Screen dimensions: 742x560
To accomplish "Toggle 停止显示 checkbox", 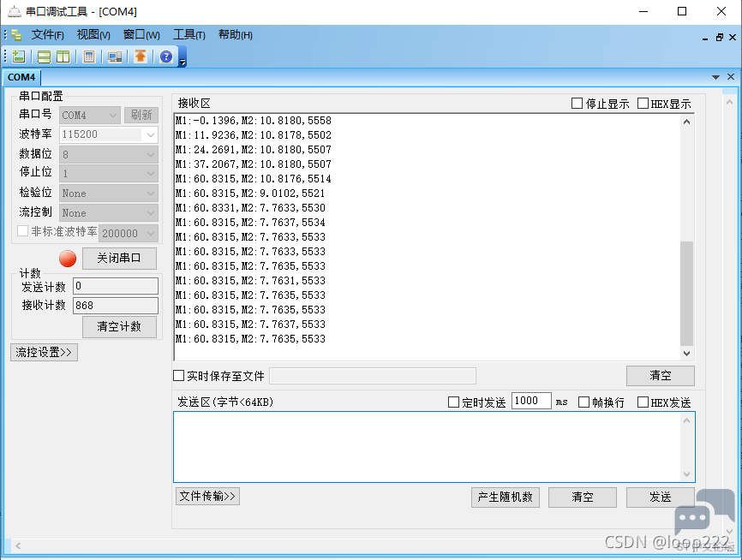I will [577, 103].
